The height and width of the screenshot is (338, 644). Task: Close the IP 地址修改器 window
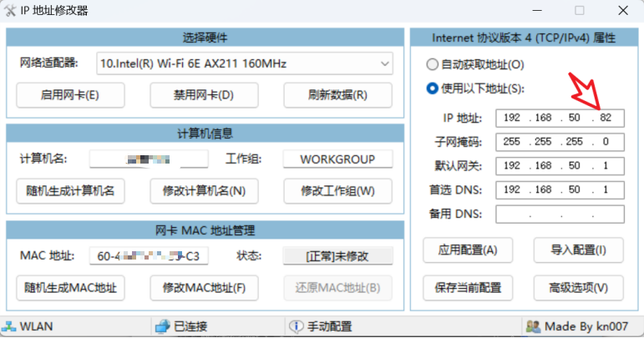pyautogui.click(x=623, y=11)
